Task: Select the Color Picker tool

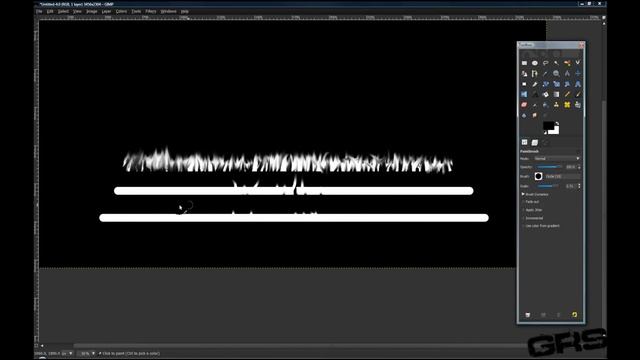Action: coord(546,73)
